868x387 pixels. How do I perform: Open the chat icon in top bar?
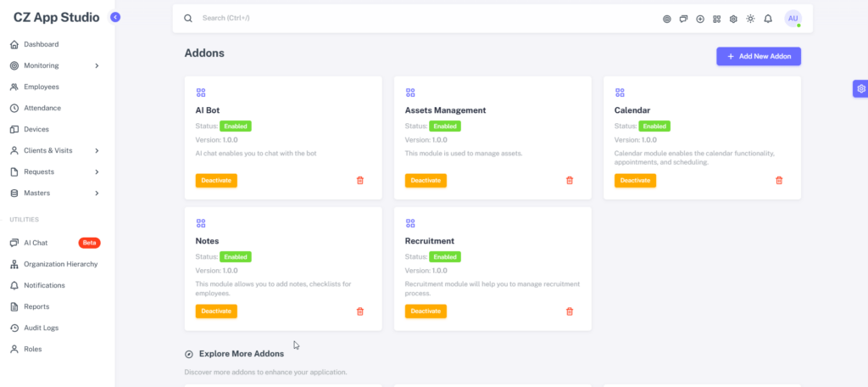tap(684, 19)
